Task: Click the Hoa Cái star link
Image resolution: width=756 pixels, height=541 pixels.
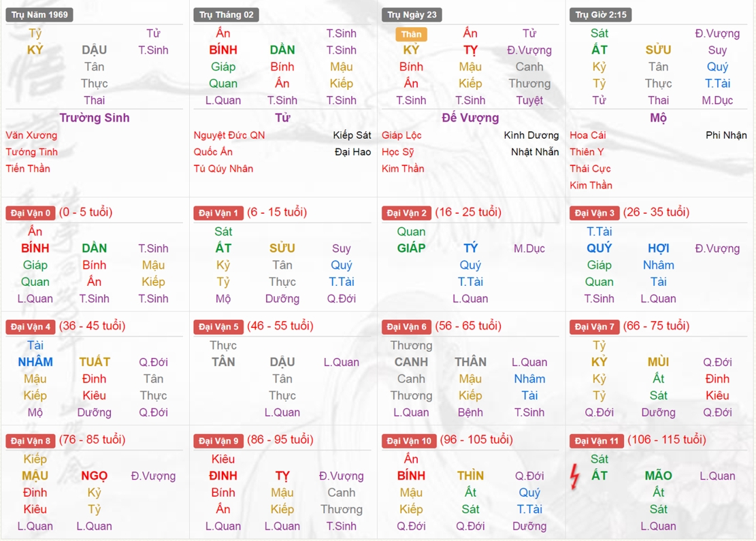Action: click(x=588, y=135)
